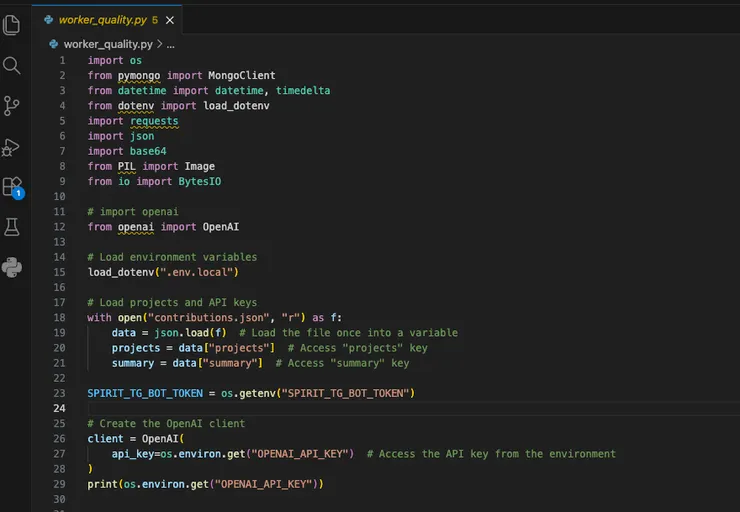The height and width of the screenshot is (512, 740).
Task: Close the worker_quality.py tab
Action: 169,19
